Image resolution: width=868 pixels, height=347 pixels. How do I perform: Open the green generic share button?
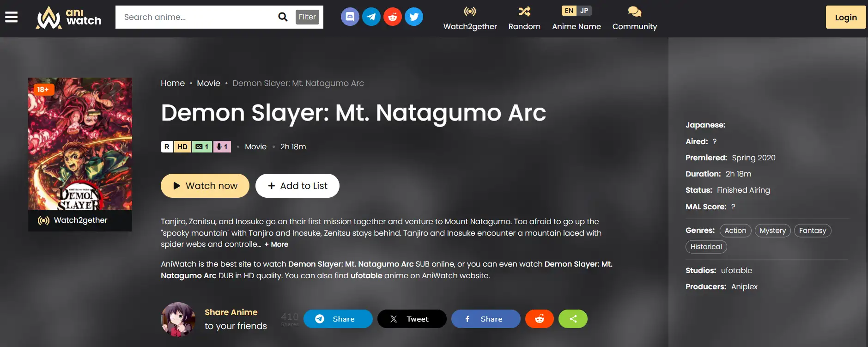(x=573, y=319)
